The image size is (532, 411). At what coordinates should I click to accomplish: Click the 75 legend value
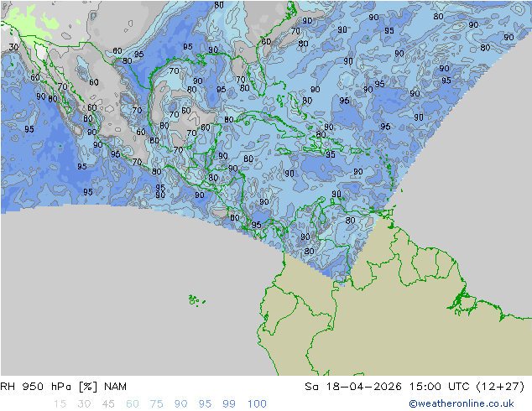click(156, 404)
